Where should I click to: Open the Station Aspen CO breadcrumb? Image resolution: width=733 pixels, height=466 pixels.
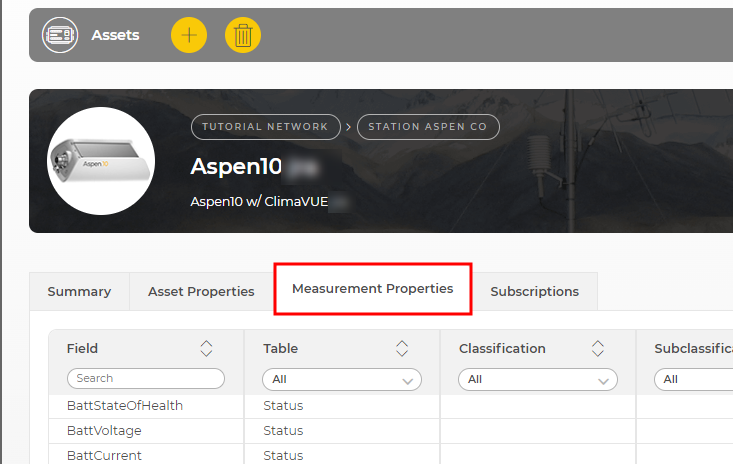click(428, 127)
